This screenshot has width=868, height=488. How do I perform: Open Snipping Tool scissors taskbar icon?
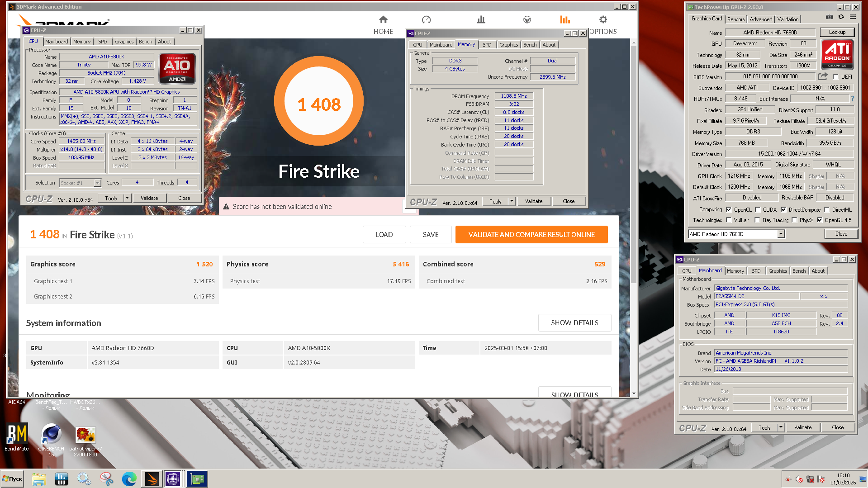pos(107,479)
